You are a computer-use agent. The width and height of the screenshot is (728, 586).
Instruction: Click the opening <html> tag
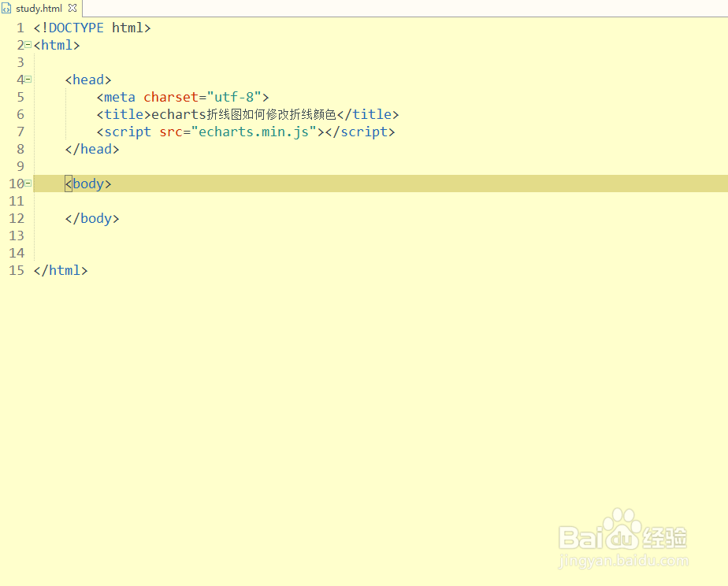57,45
